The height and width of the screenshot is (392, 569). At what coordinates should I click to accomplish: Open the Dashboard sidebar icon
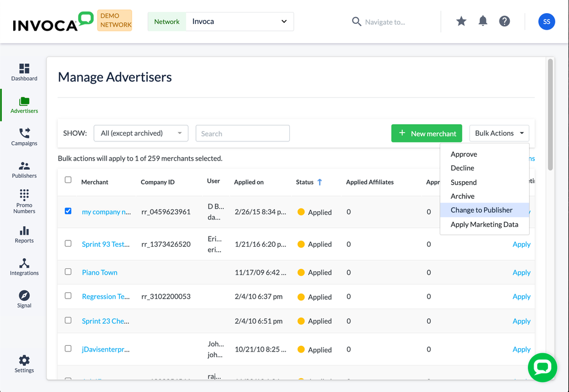pyautogui.click(x=24, y=69)
